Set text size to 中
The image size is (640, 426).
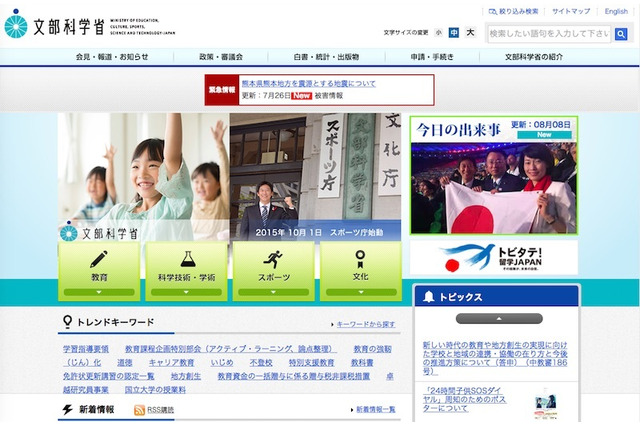[x=453, y=33]
